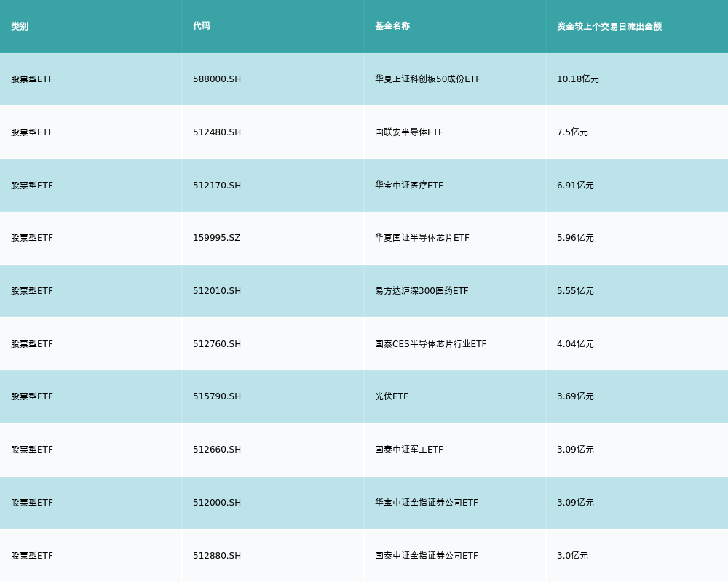This screenshot has width=728, height=582.
Task: Click 股票型ETF in the 588000.SH row
Action: [x=32, y=79]
